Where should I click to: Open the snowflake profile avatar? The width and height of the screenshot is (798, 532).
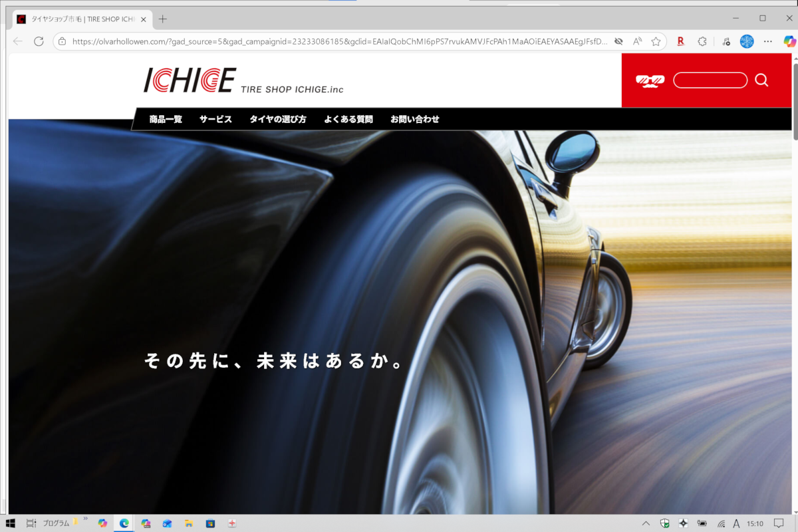[747, 41]
